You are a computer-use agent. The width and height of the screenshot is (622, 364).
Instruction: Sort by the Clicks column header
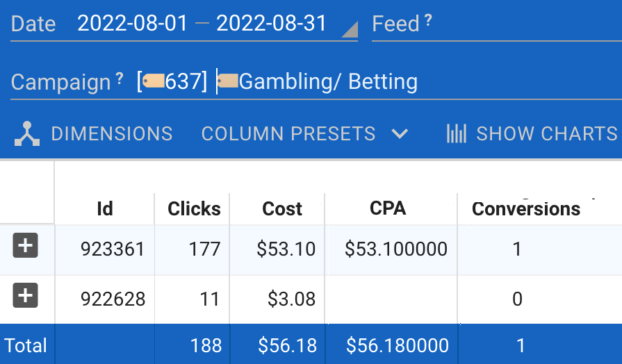194,208
